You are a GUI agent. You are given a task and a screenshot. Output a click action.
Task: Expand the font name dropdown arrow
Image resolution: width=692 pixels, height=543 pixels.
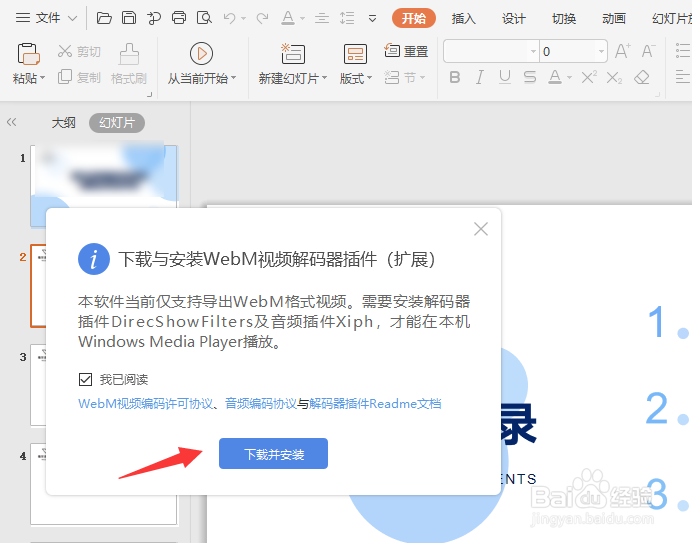pos(534,51)
